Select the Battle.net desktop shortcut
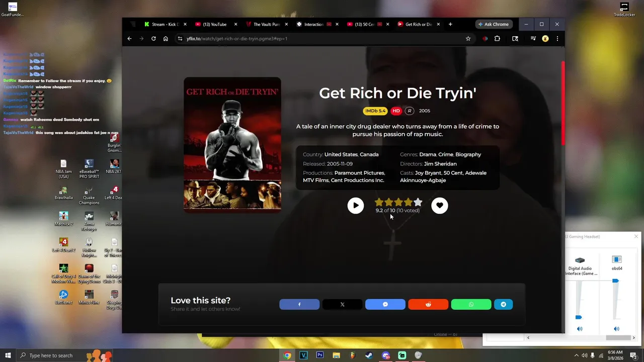This screenshot has height=362, width=644. [x=63, y=298]
